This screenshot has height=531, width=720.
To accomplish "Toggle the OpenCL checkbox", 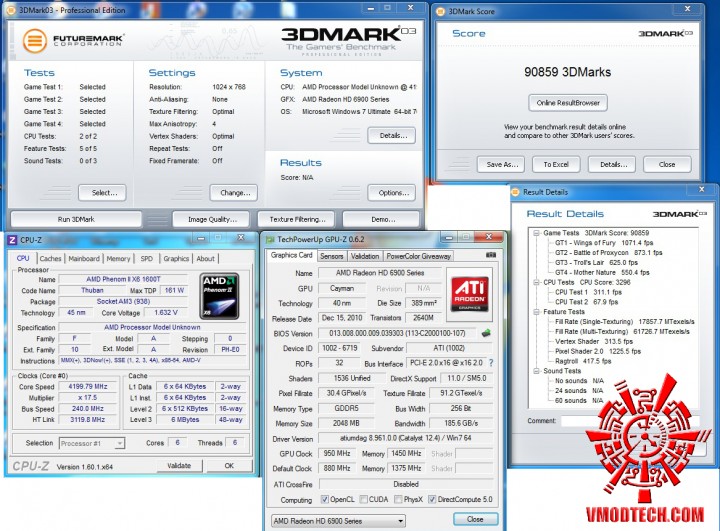I will (x=325, y=499).
